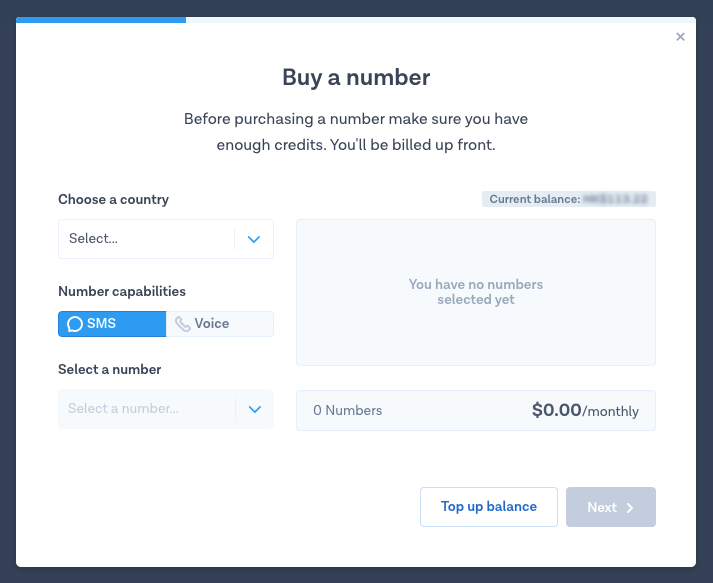Switch number capability to Voice

pyautogui.click(x=219, y=324)
